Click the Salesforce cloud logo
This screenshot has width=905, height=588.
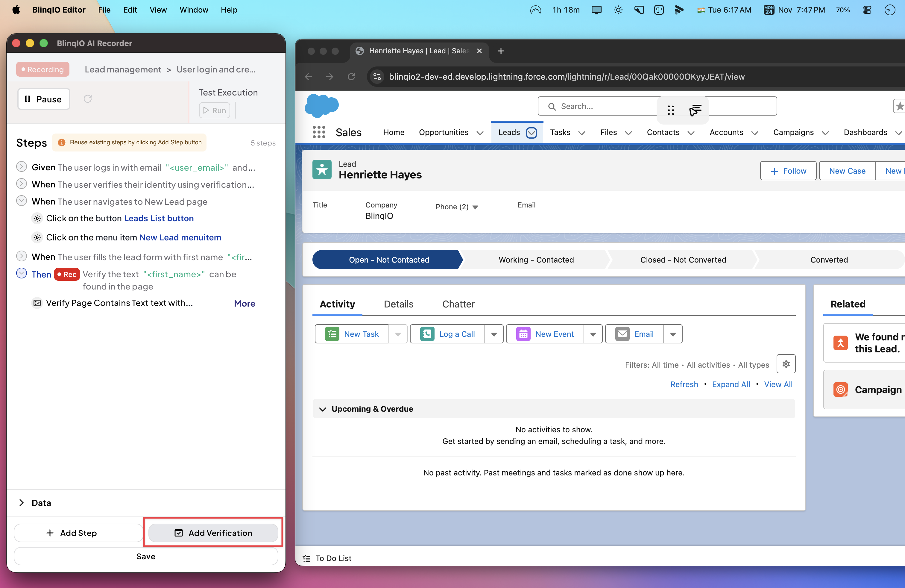click(x=321, y=106)
